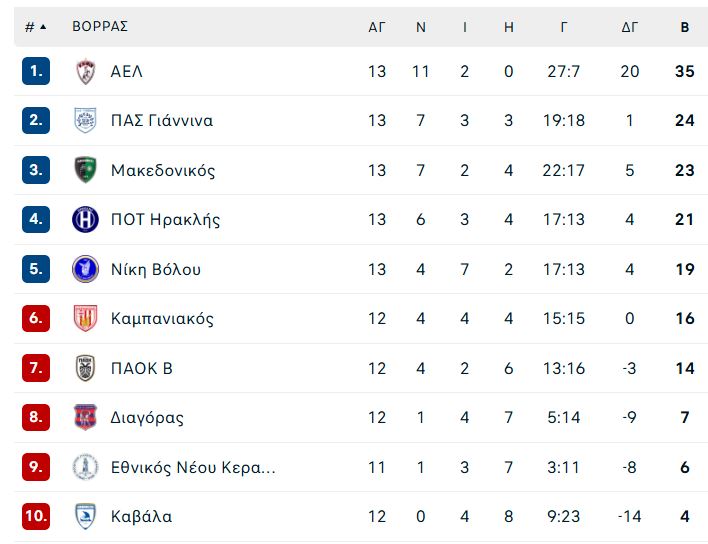Click the Διαγόρας red-blue crest icon
The width and height of the screenshot is (708, 544).
click(x=85, y=417)
